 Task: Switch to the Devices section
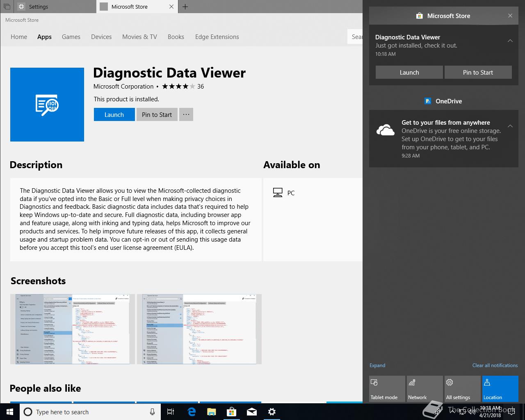[101, 37]
